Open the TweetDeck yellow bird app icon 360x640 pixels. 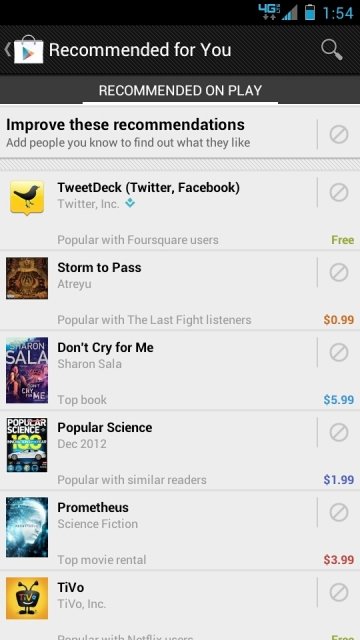click(x=27, y=198)
